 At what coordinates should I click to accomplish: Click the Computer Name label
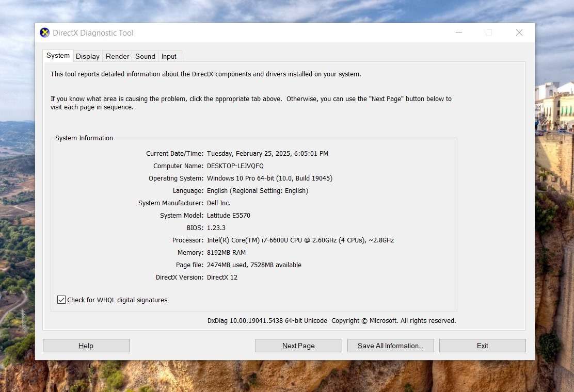pos(178,166)
